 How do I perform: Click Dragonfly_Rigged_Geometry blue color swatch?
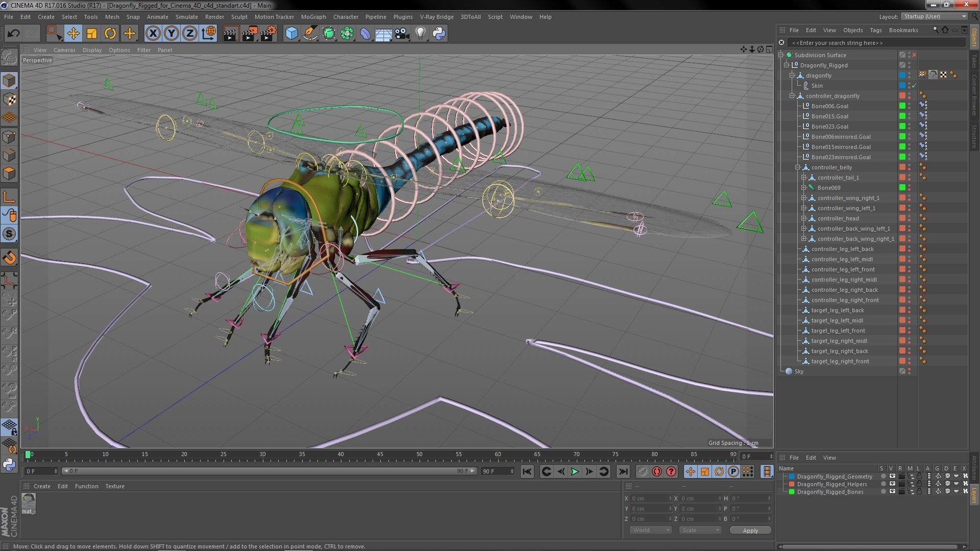(x=792, y=477)
